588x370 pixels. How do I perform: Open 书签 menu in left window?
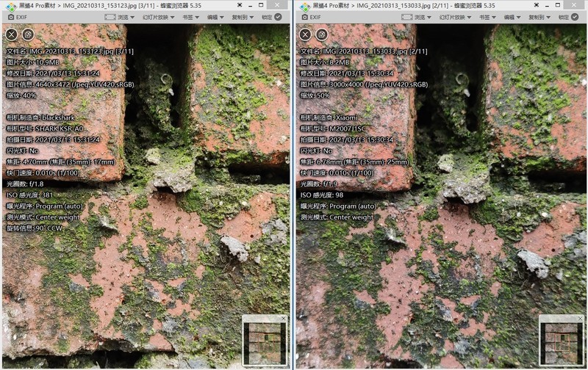click(x=190, y=17)
